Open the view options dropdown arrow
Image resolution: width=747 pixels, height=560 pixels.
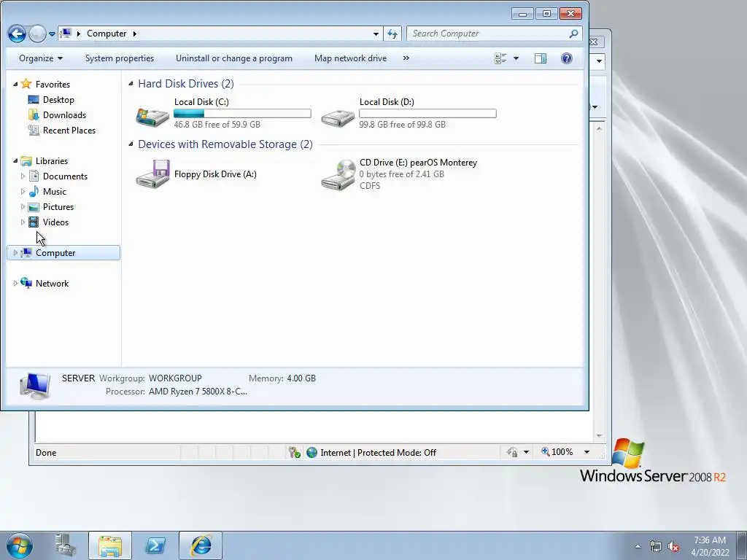point(516,58)
